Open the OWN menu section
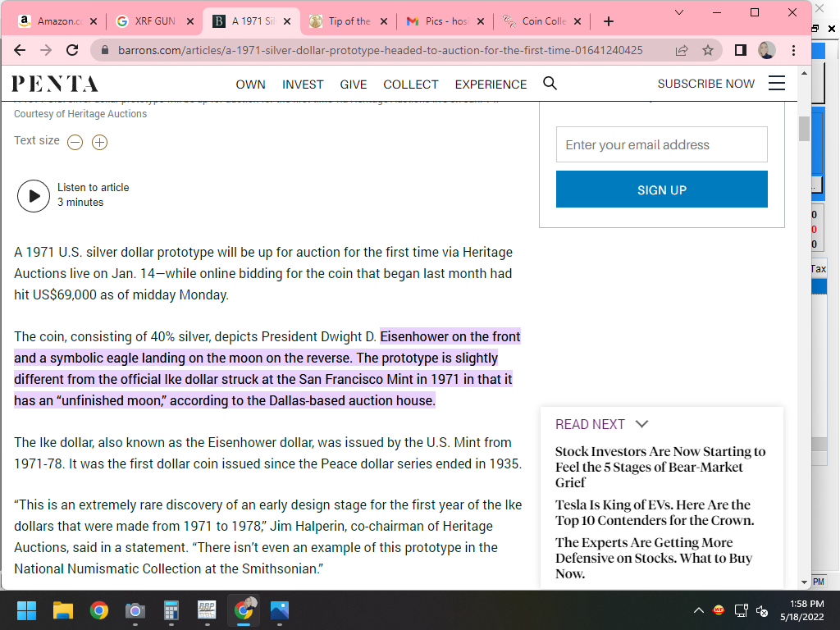Viewport: 840px width, 630px height. [250, 84]
